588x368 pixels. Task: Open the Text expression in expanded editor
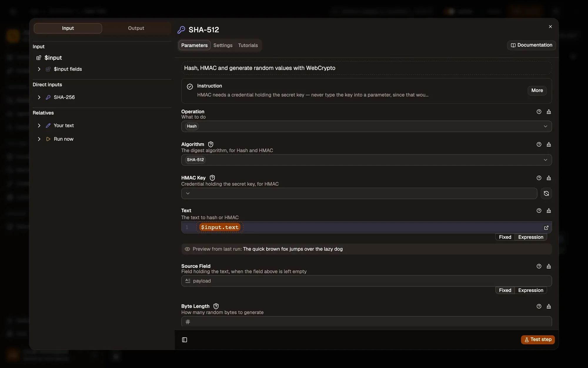point(546,228)
